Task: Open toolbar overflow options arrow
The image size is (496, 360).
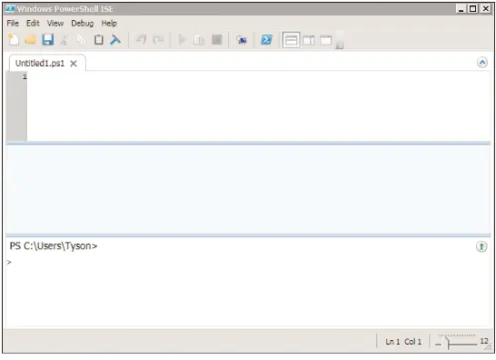Action: [x=339, y=46]
